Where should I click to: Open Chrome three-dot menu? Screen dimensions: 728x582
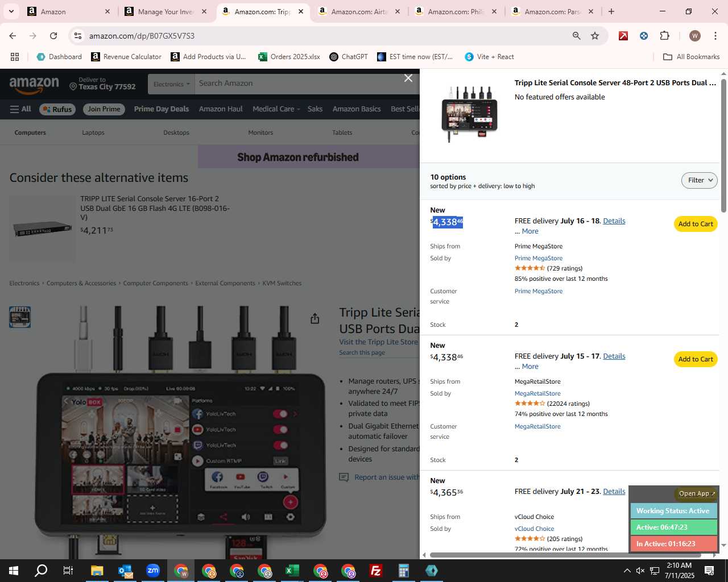point(714,36)
